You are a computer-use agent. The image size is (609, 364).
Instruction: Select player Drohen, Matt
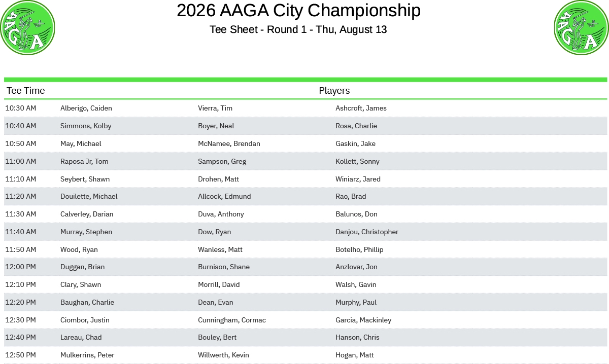219,179
